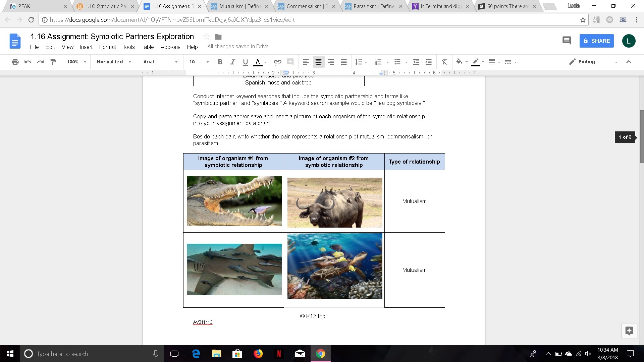
Task: Open the text color picker
Action: pyautogui.click(x=258, y=62)
